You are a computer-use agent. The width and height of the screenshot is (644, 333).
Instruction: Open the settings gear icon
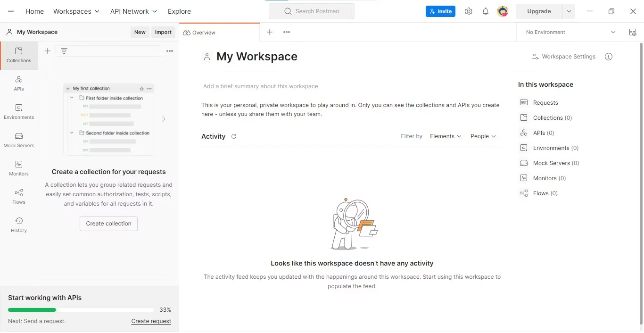click(x=468, y=11)
